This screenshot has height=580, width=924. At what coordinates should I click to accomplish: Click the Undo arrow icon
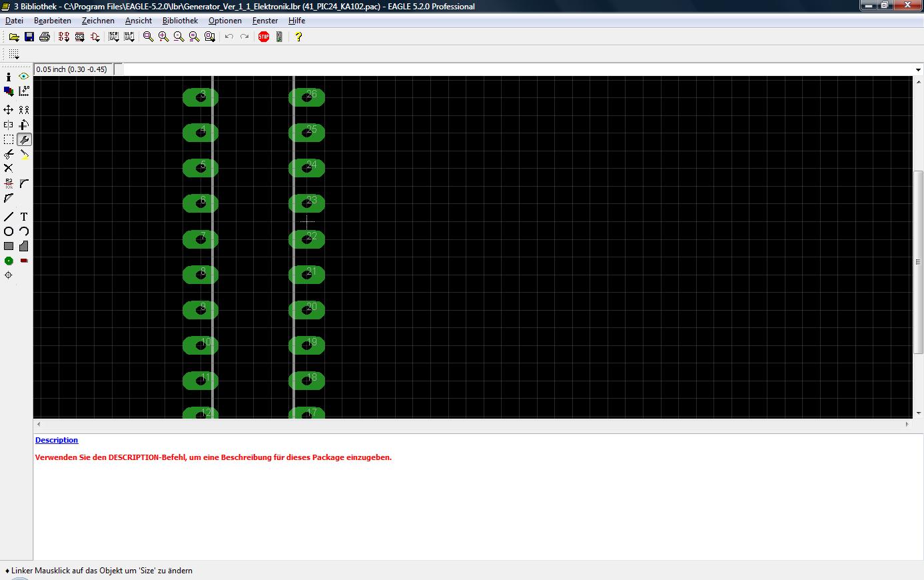coord(229,37)
